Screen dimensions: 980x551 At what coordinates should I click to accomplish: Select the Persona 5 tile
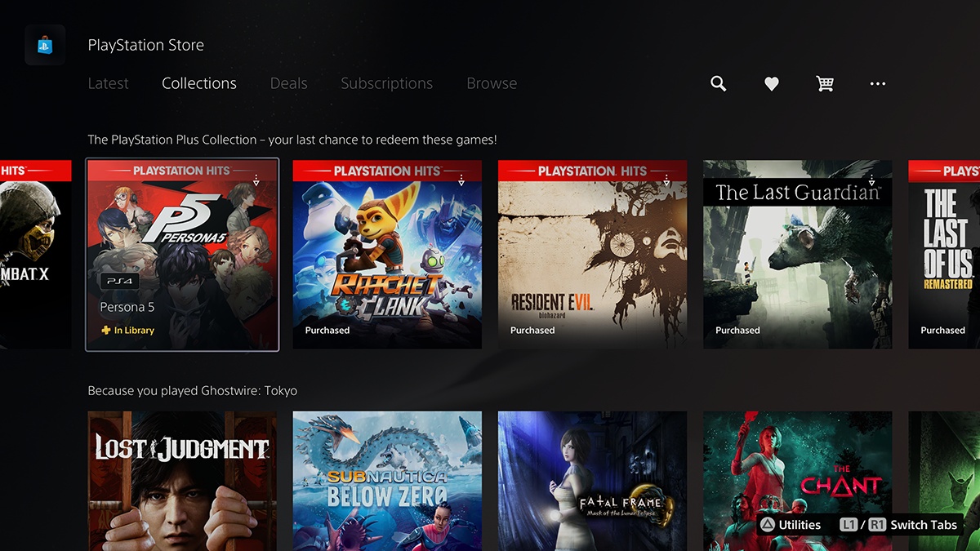point(181,254)
